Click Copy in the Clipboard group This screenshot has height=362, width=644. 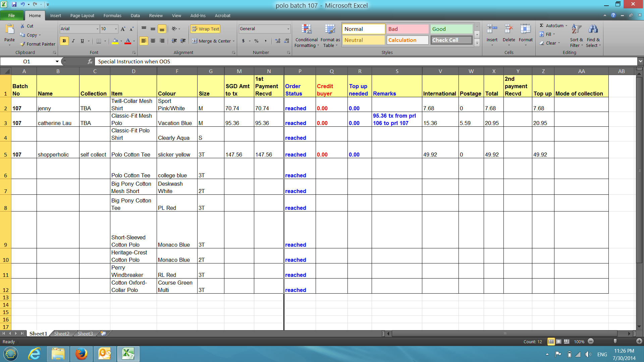30,35
